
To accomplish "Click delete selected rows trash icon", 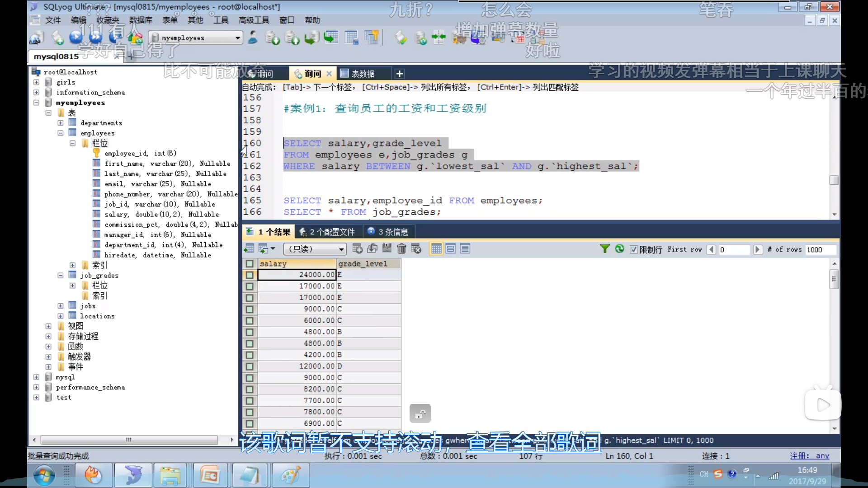I will (401, 249).
